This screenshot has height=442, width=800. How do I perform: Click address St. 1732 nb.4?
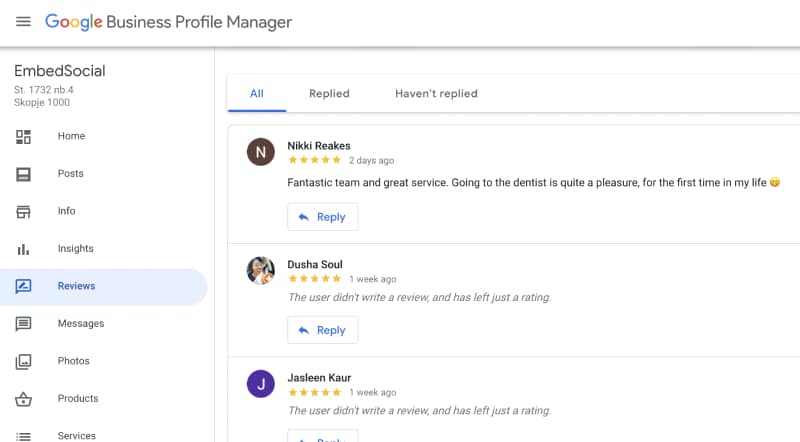44,90
